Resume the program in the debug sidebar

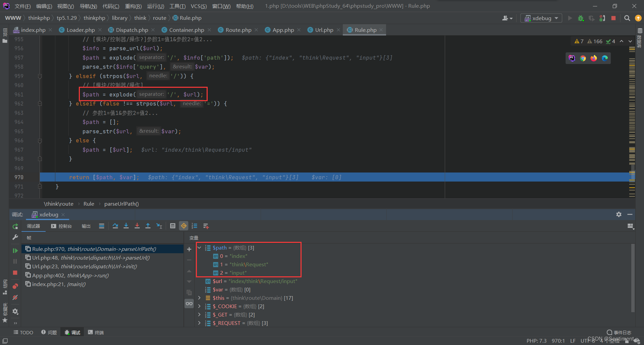click(x=15, y=250)
